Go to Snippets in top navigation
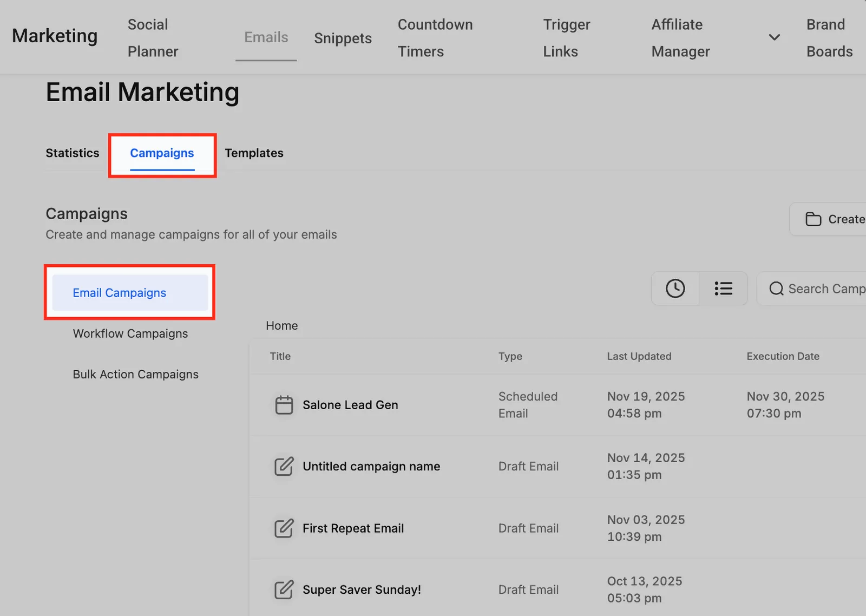The width and height of the screenshot is (866, 616). click(x=343, y=38)
